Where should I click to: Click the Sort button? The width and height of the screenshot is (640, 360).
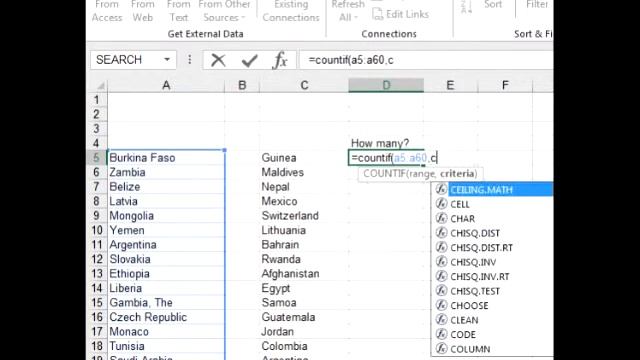click(x=493, y=5)
